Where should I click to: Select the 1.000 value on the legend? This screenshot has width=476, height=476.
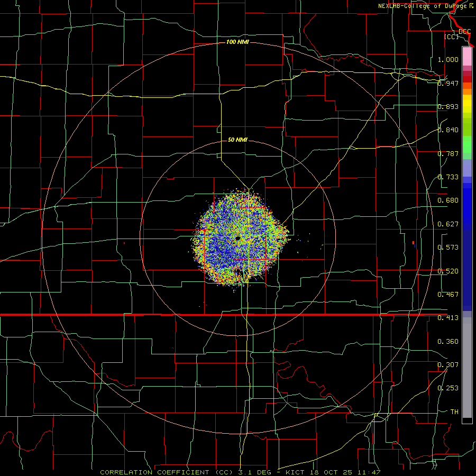click(x=448, y=59)
